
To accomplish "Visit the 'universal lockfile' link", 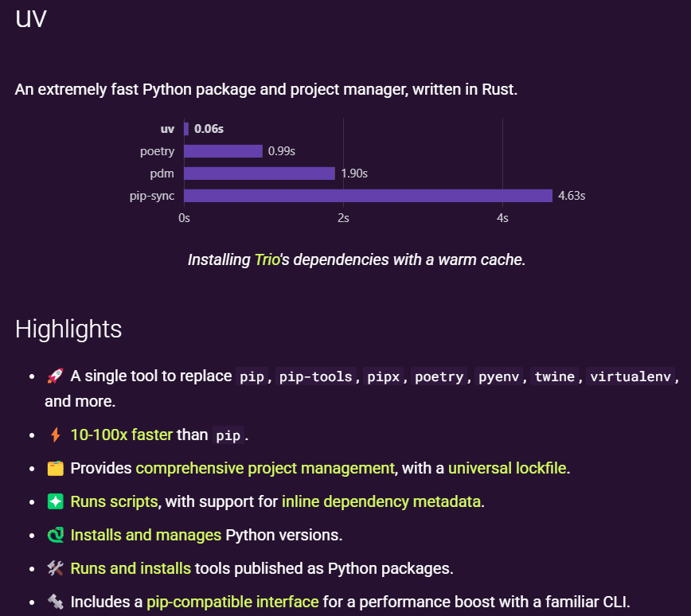I will 507,468.
